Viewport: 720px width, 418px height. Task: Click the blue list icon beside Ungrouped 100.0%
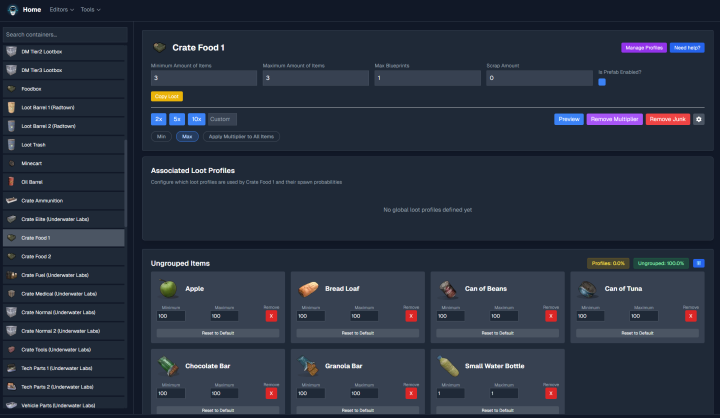click(x=698, y=263)
